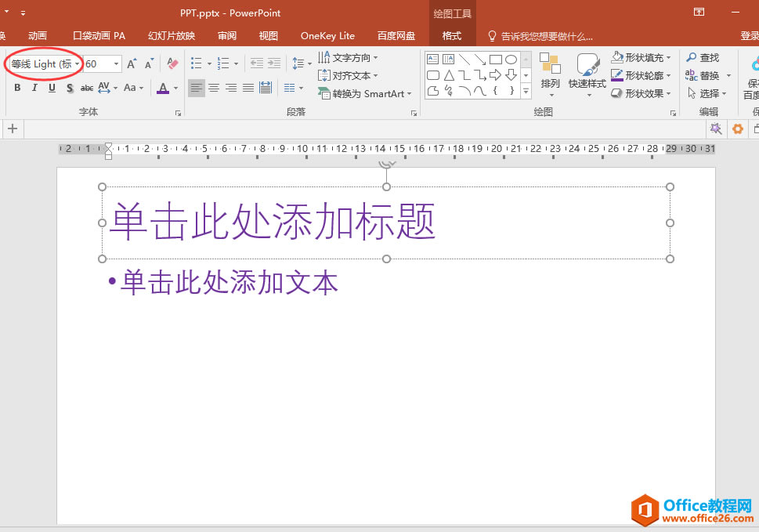Select the straight line shape
Viewport: 759px width, 532px height.
click(x=464, y=59)
